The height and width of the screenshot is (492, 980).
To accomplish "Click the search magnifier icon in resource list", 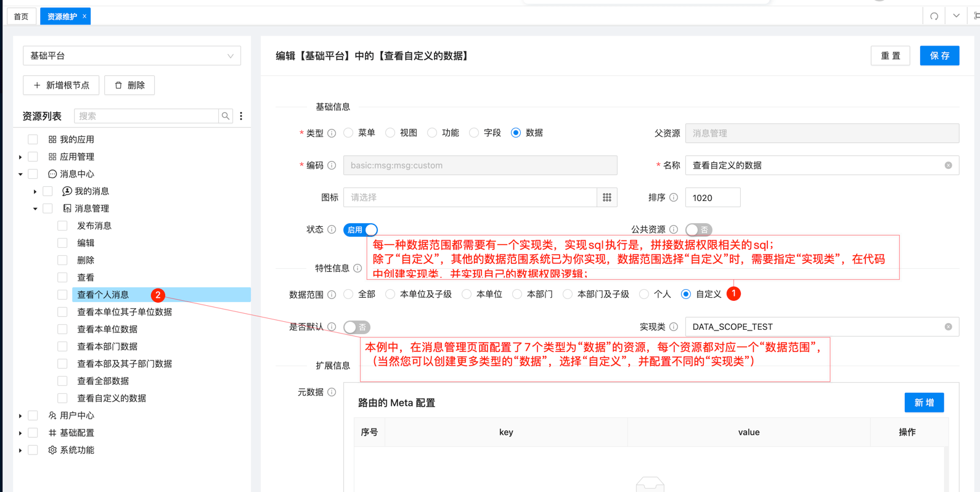I will coord(226,116).
